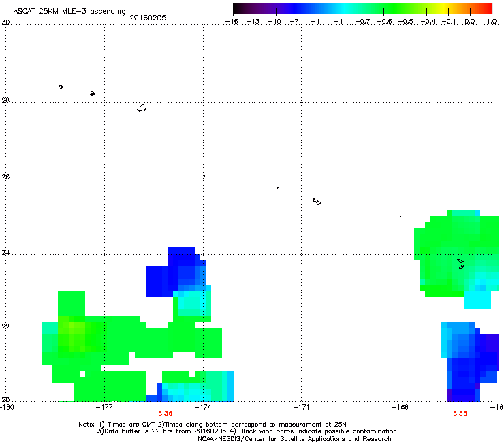Click the note 'Times are GMT' line

pos(212,425)
